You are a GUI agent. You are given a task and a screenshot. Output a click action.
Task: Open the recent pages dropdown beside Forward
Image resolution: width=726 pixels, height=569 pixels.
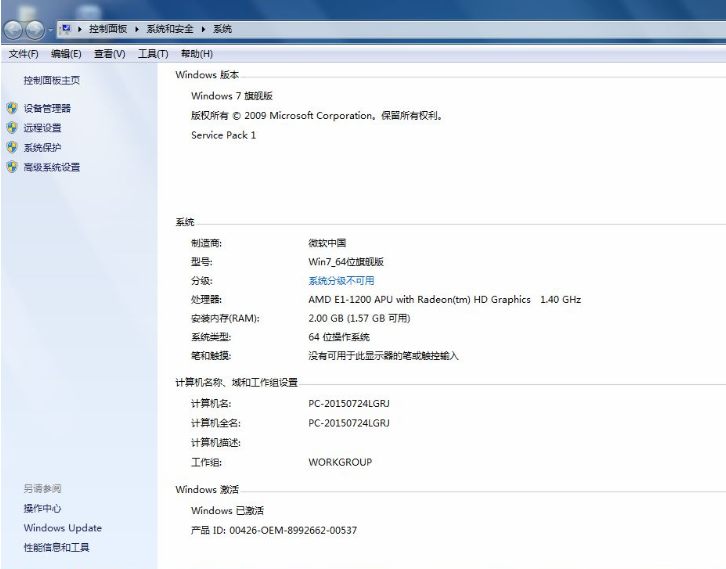pyautogui.click(x=52, y=30)
